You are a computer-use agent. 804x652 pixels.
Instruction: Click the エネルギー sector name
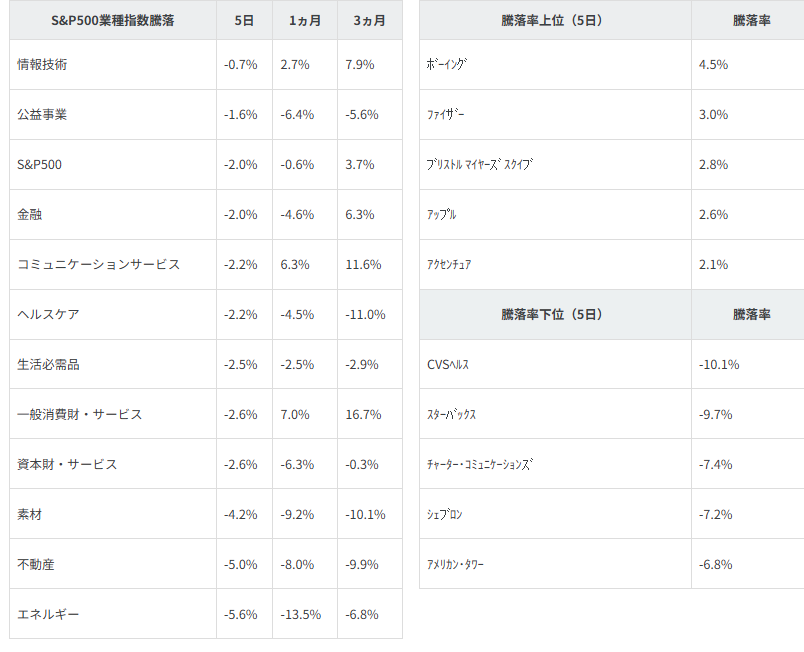click(x=49, y=614)
